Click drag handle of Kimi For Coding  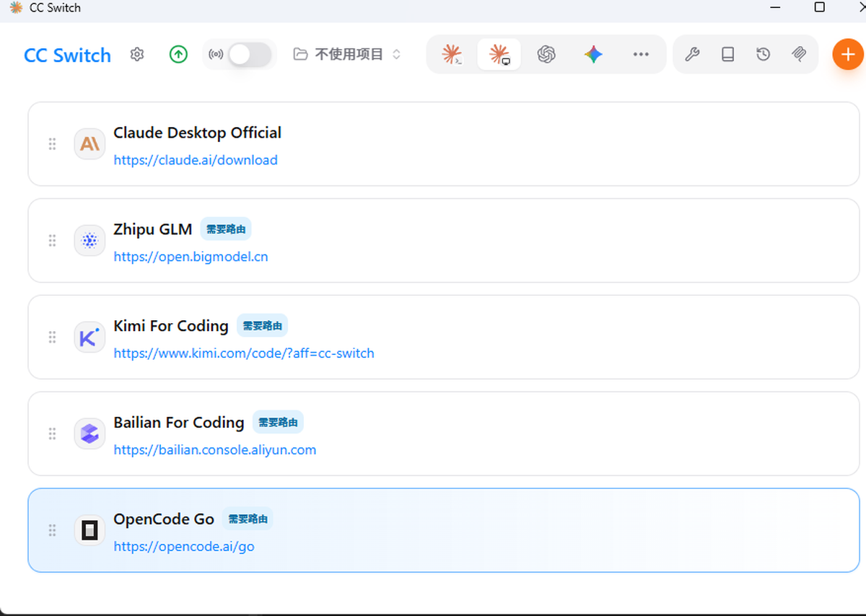click(x=52, y=338)
